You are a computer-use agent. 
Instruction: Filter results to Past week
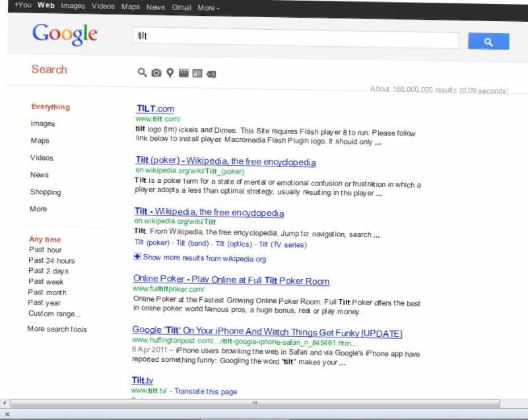pyautogui.click(x=46, y=281)
